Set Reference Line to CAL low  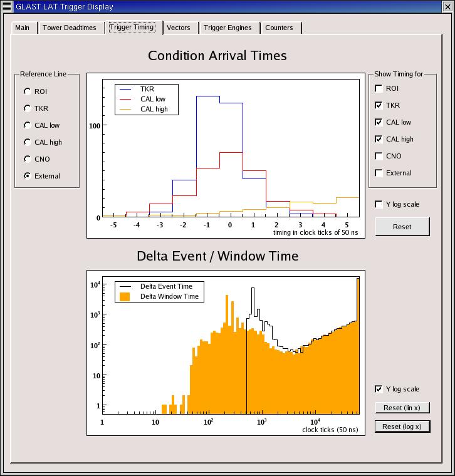(28, 125)
